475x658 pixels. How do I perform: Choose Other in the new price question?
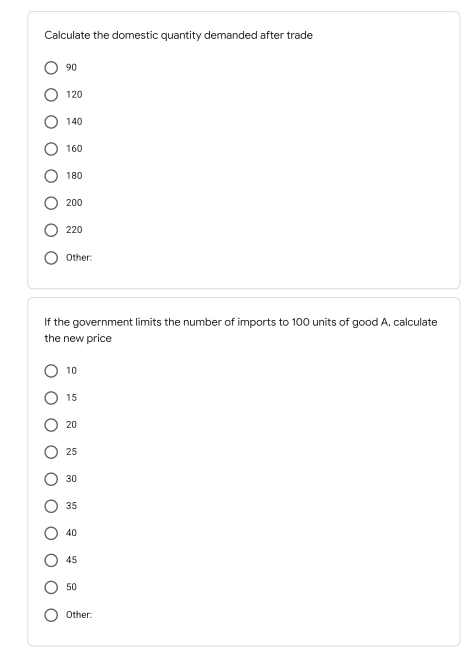[51, 615]
